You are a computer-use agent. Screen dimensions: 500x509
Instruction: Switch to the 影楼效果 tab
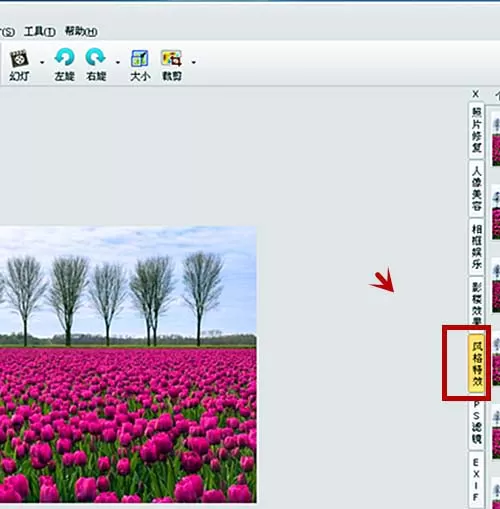click(476, 301)
